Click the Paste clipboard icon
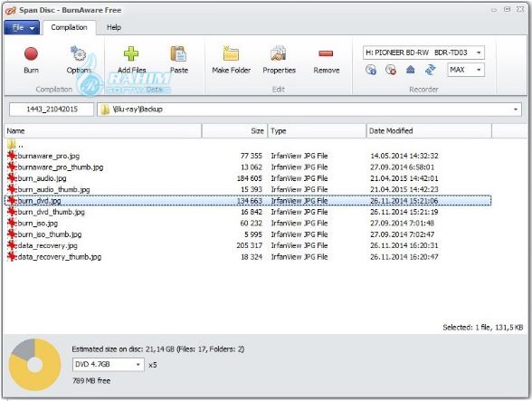Viewport: 532px width, 401px height. pos(178,53)
